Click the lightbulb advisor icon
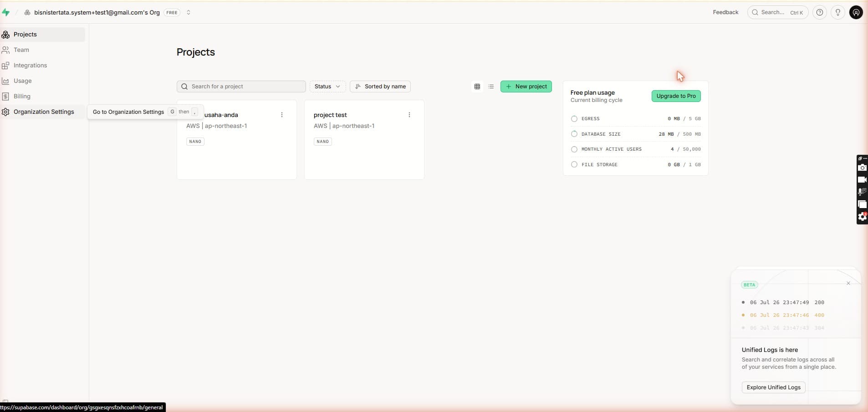The image size is (868, 412). (x=838, y=12)
